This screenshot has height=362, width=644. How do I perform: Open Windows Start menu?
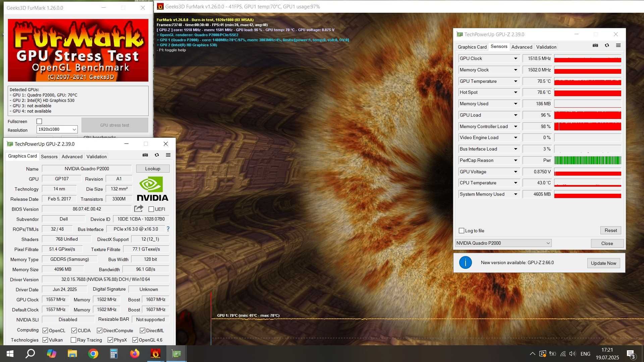pos(10,354)
